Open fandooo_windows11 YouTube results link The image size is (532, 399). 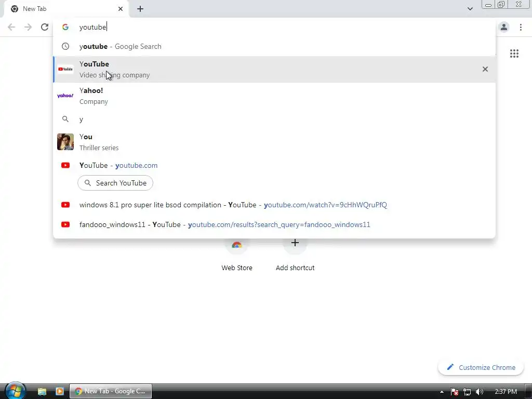click(274, 224)
